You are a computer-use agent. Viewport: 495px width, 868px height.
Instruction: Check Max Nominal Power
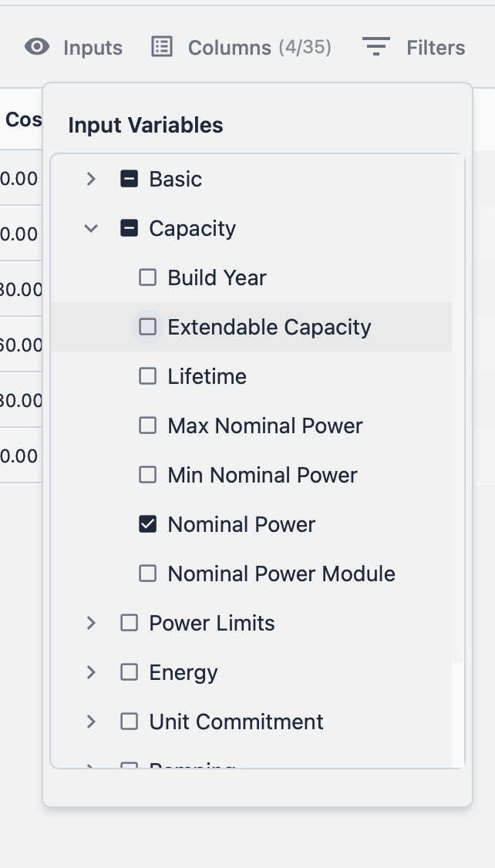(147, 425)
